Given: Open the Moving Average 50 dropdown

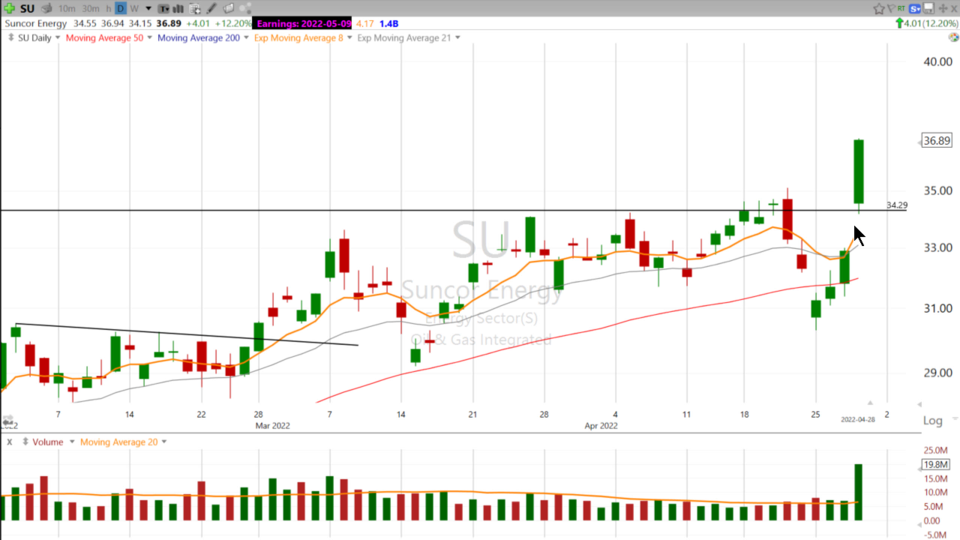Looking at the screenshot, I should 149,38.
